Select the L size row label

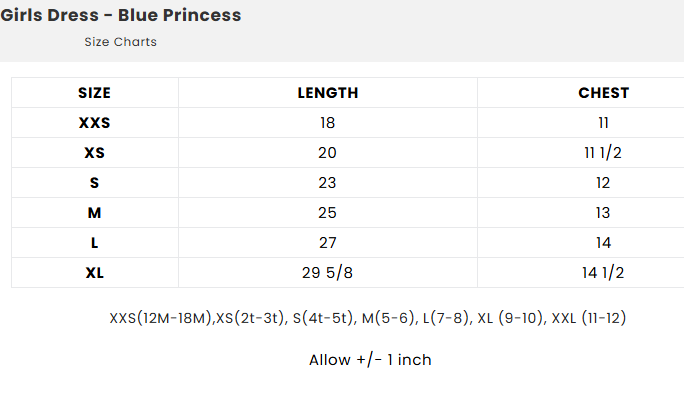click(95, 243)
